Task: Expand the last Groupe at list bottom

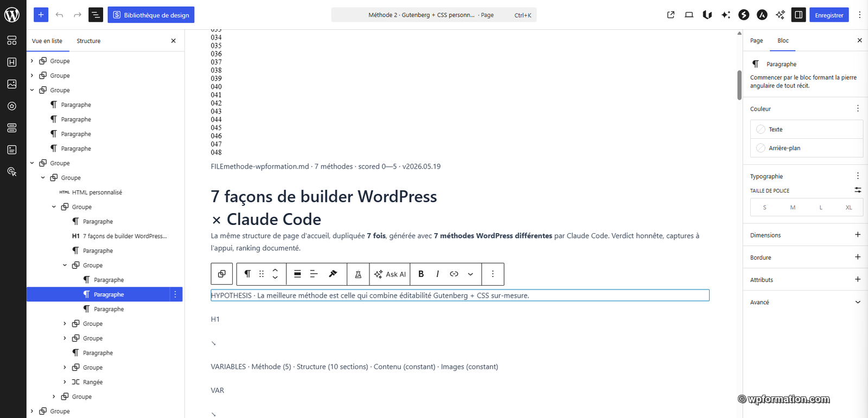Action: 32,411
